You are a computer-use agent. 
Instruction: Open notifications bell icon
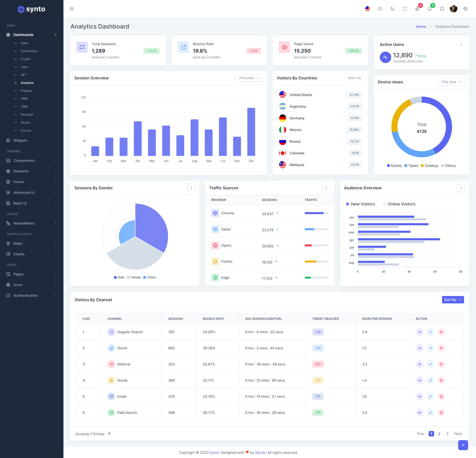pos(430,9)
